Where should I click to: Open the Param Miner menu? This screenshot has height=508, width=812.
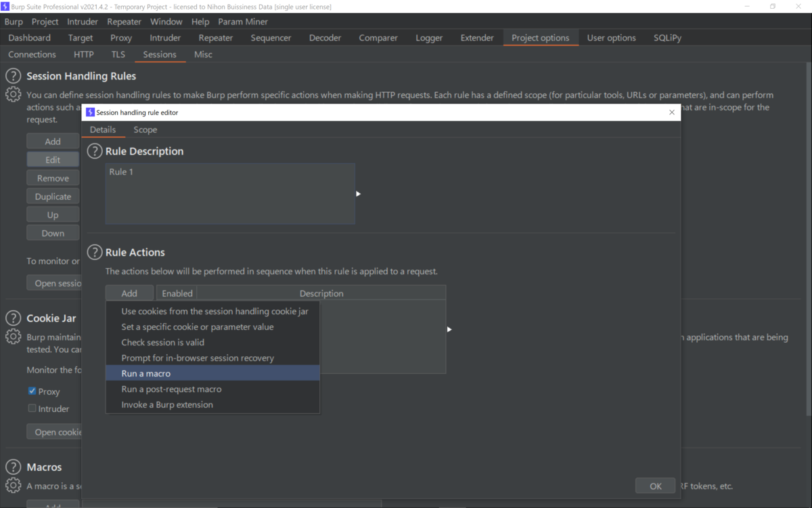[243, 22]
